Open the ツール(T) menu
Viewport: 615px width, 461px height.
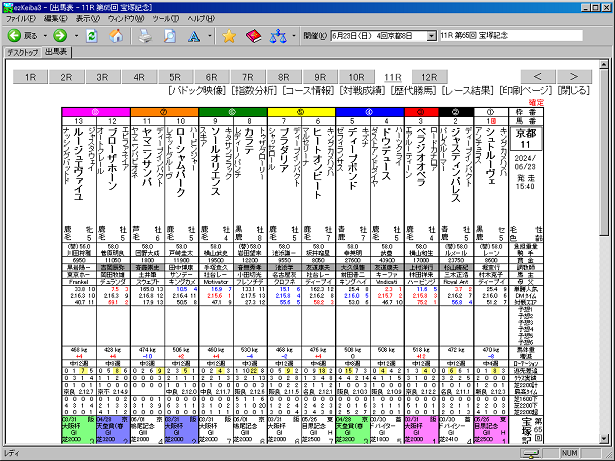coord(165,18)
